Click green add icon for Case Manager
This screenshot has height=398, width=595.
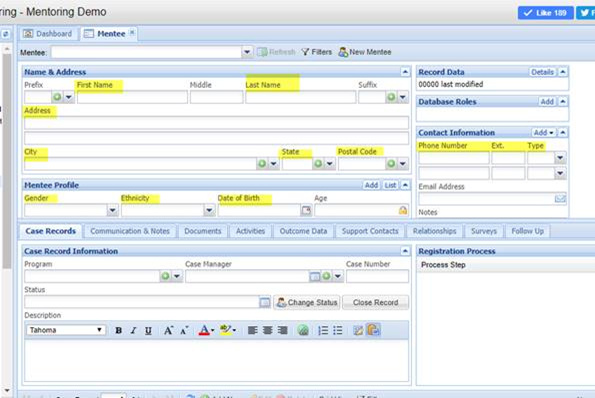(x=326, y=276)
